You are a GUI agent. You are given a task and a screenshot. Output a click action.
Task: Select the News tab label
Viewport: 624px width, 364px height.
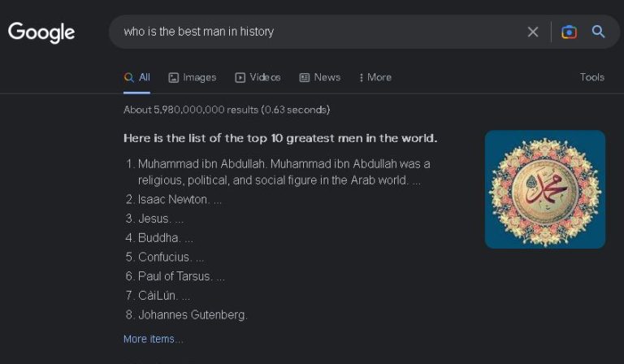[327, 77]
